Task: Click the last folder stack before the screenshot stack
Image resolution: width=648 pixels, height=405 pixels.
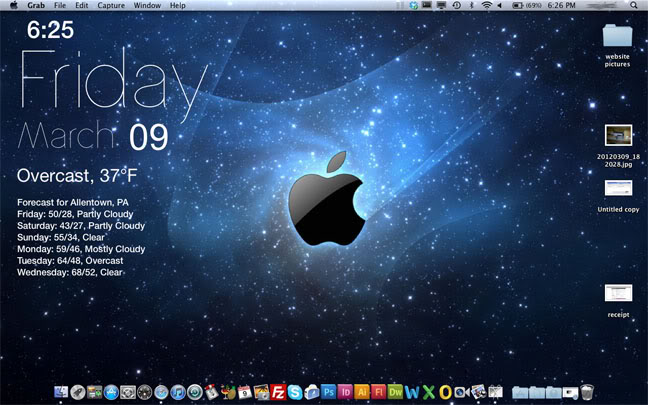Action: point(553,392)
